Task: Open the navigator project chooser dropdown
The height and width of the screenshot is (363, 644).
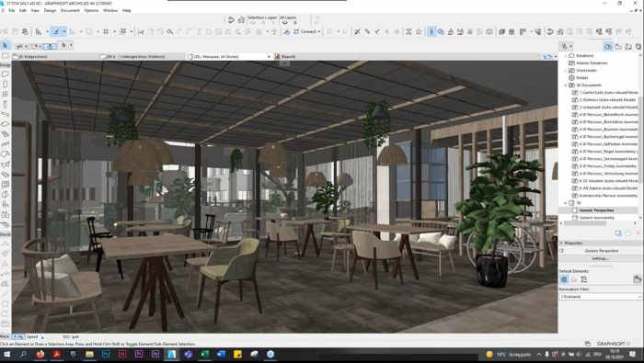Action: coord(567,46)
